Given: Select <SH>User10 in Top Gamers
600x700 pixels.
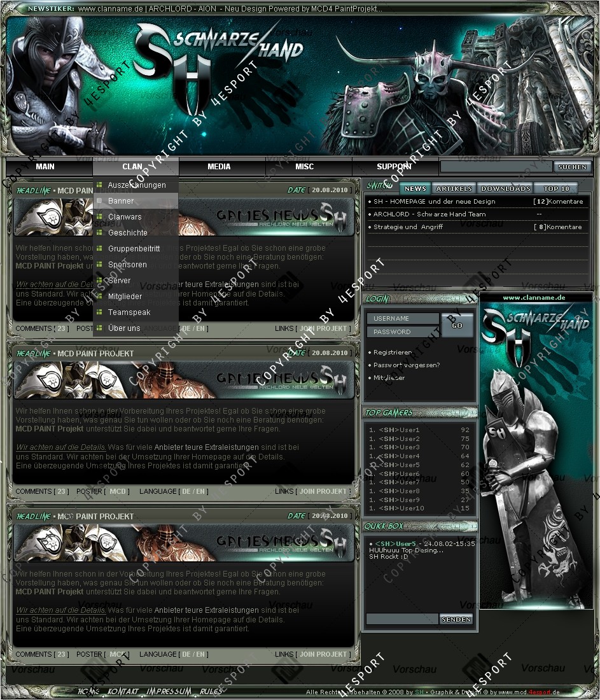Looking at the screenshot, I should tap(401, 508).
